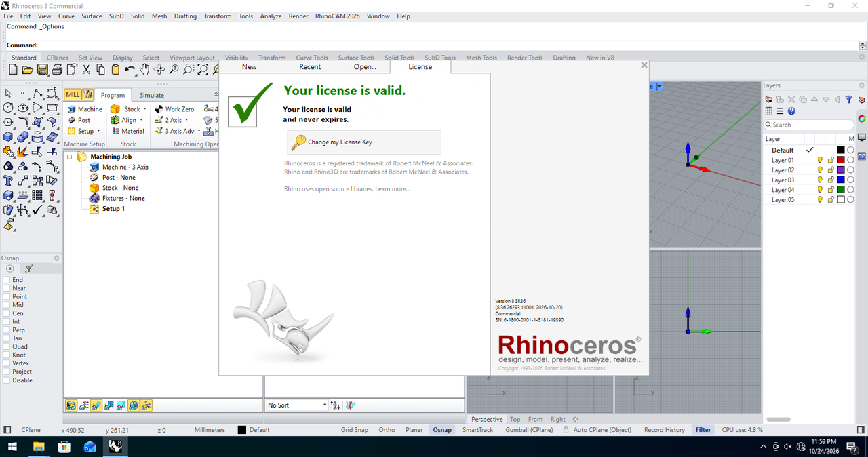868x457 pixels.
Task: Select the Rotate View tool
Action: tap(159, 69)
